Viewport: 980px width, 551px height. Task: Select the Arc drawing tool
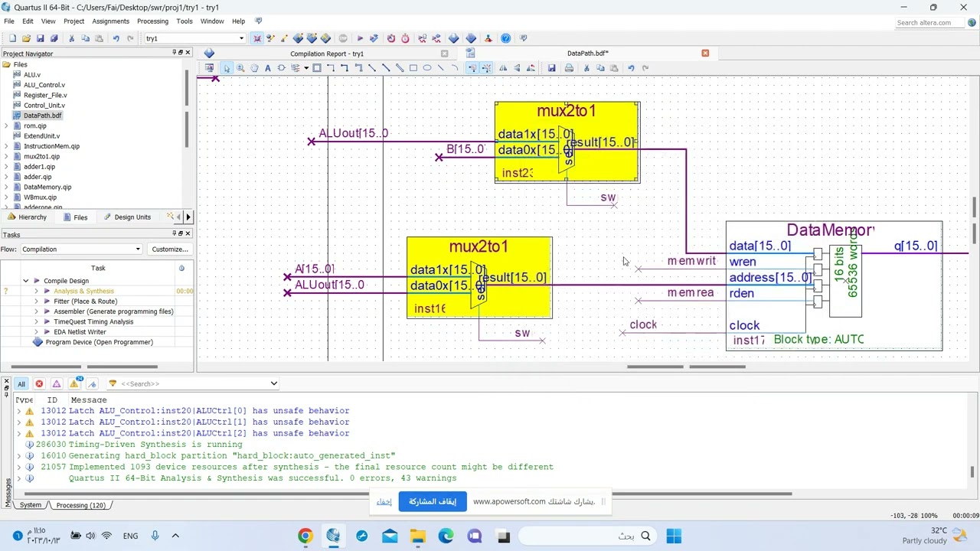coord(455,68)
